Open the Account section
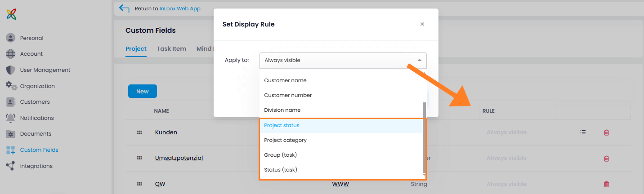This screenshot has height=194, width=644. (31, 54)
